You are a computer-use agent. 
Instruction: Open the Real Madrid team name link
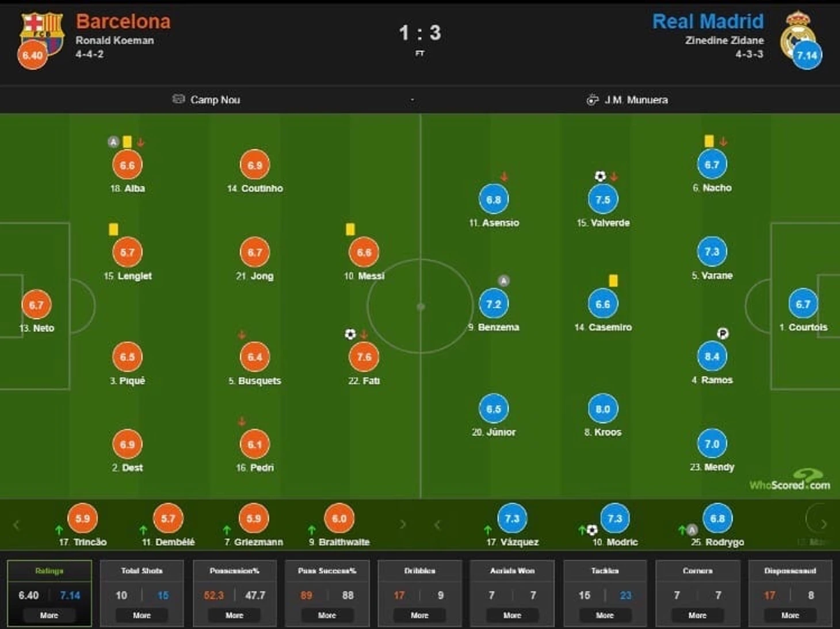click(708, 21)
